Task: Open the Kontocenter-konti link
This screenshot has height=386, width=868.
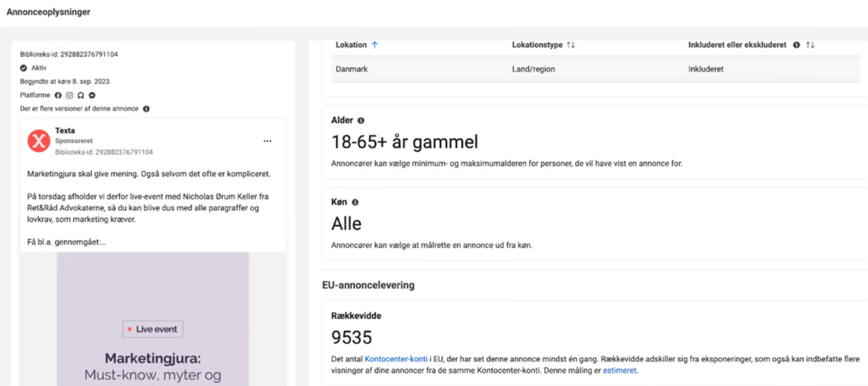Action: [396, 359]
